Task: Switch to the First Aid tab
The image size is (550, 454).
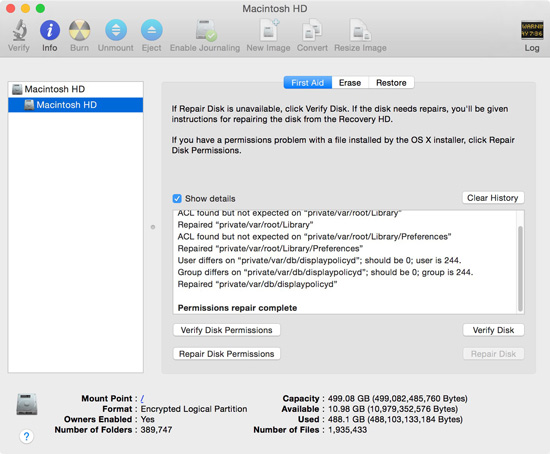Action: click(308, 83)
